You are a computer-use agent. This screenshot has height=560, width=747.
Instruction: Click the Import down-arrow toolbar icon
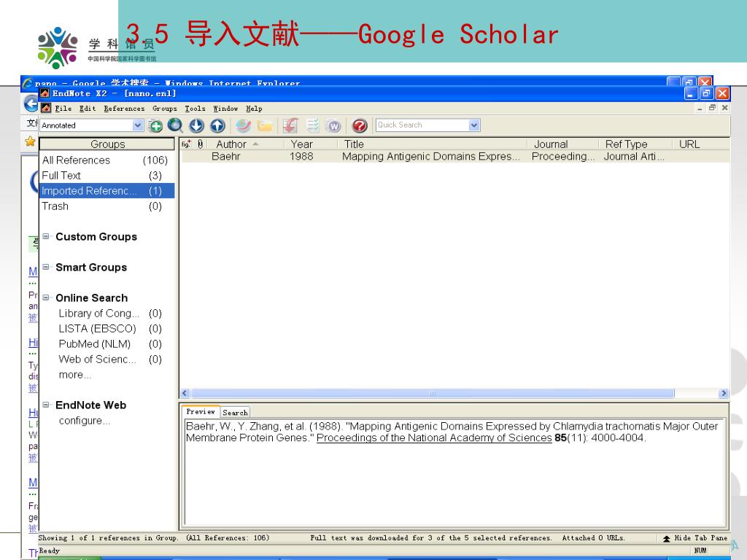196,125
